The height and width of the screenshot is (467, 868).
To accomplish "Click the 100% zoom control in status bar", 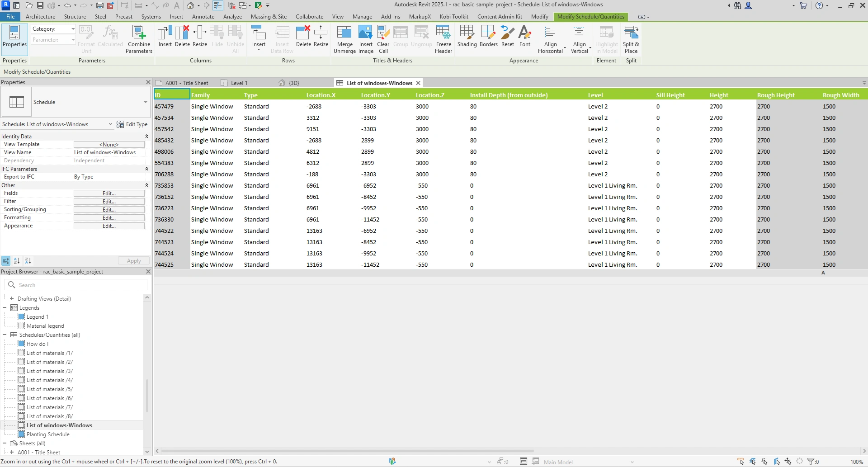I will tap(857, 462).
